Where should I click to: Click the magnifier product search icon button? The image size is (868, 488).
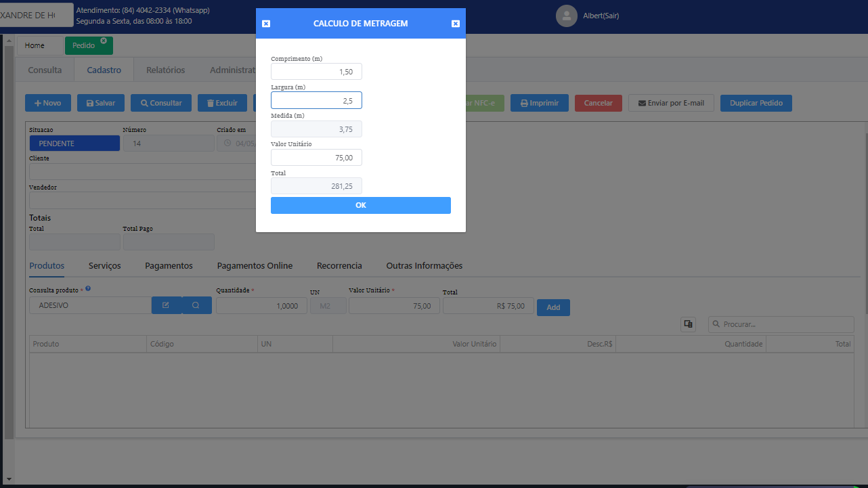[x=196, y=306]
